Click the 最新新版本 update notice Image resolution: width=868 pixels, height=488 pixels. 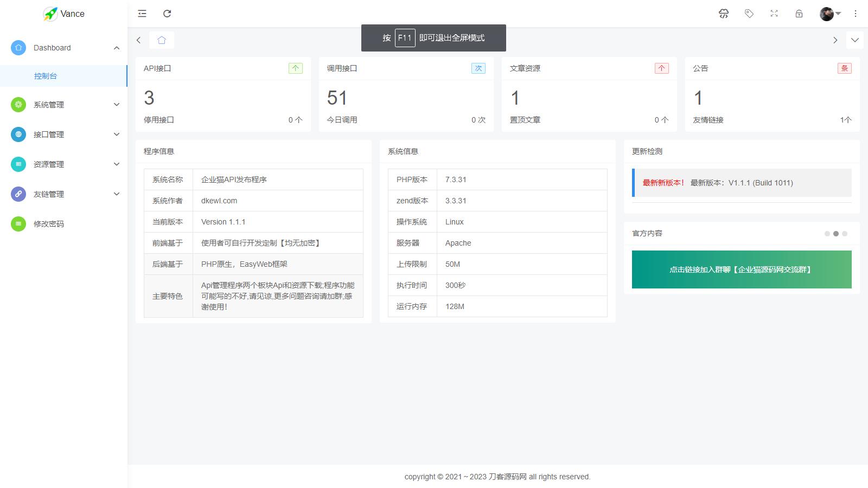click(663, 183)
